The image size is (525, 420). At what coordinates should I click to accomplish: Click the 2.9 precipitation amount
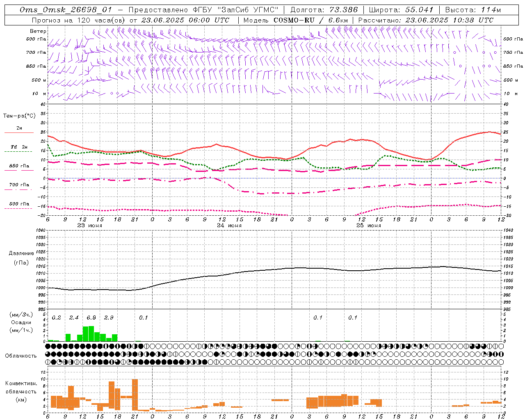(x=109, y=317)
